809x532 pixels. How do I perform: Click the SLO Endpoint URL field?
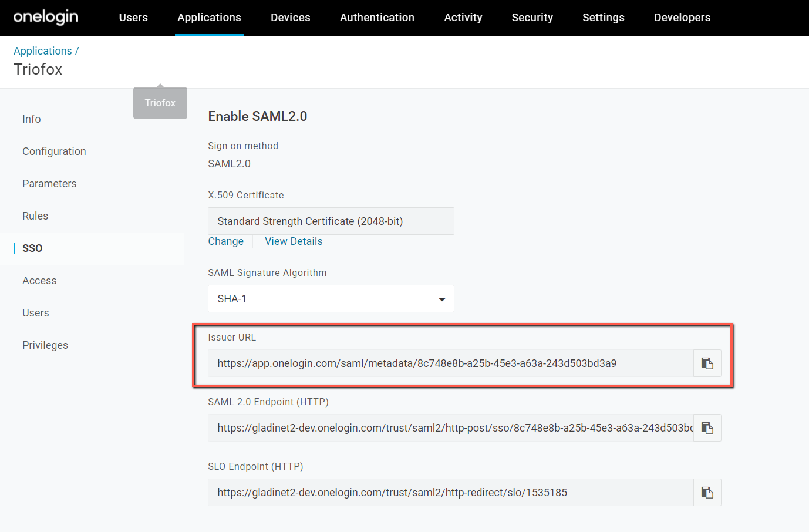tap(451, 493)
